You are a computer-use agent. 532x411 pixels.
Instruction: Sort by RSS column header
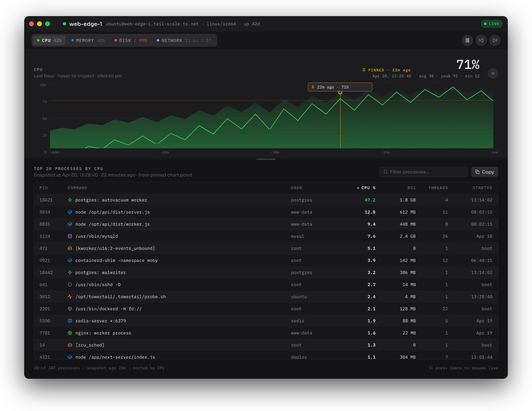pos(411,188)
